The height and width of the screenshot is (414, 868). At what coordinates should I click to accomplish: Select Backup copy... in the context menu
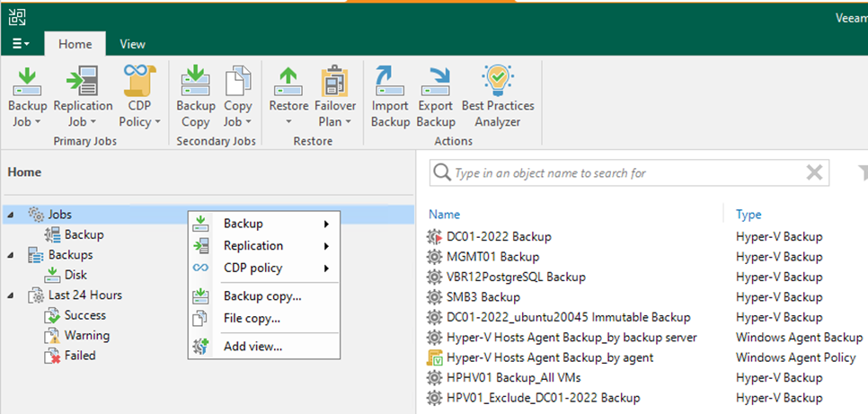263,296
